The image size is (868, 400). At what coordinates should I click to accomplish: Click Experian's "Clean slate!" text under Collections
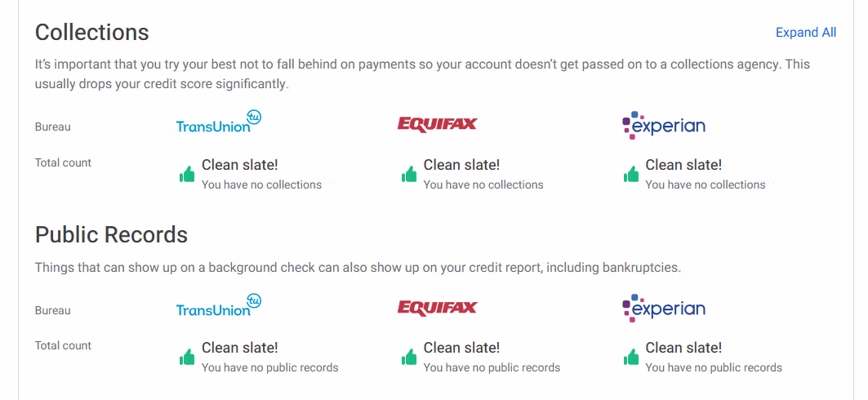click(x=683, y=165)
